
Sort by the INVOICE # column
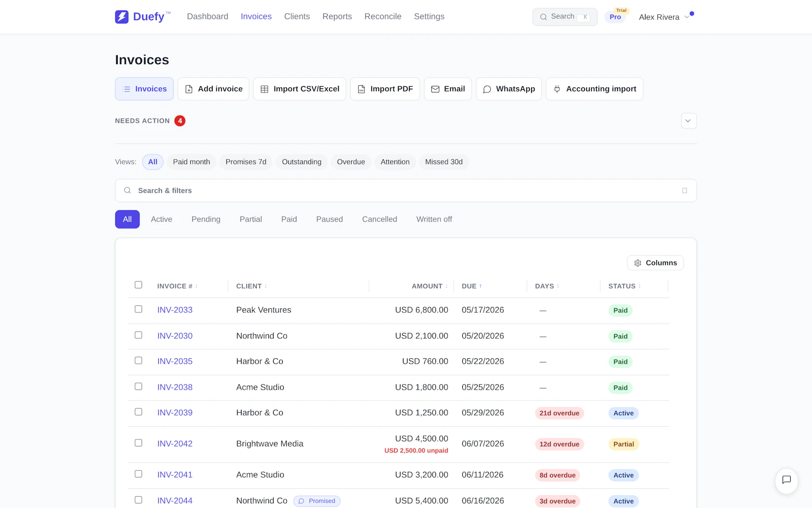(x=177, y=287)
